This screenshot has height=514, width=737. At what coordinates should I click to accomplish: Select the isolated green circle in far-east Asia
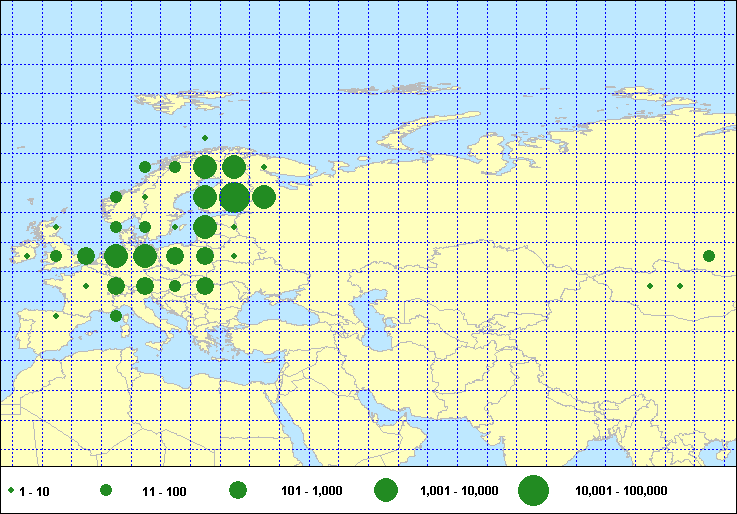tap(709, 256)
